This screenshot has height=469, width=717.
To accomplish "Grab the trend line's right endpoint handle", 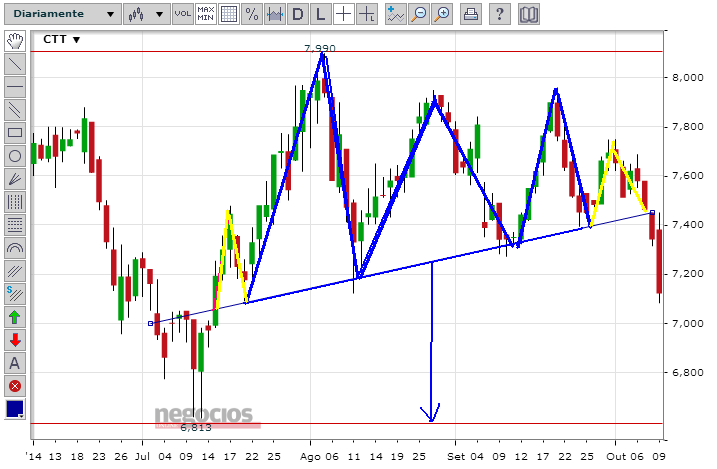I will coord(653,213).
